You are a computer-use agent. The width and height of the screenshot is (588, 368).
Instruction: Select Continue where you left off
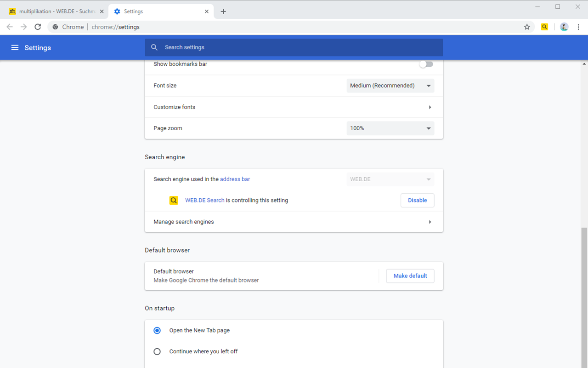click(x=157, y=351)
